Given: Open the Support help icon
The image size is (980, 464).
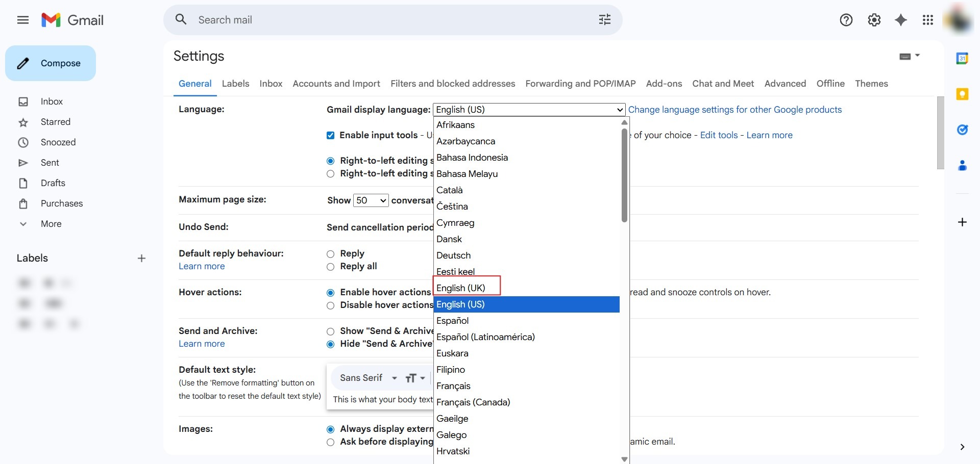Looking at the screenshot, I should coord(846,20).
